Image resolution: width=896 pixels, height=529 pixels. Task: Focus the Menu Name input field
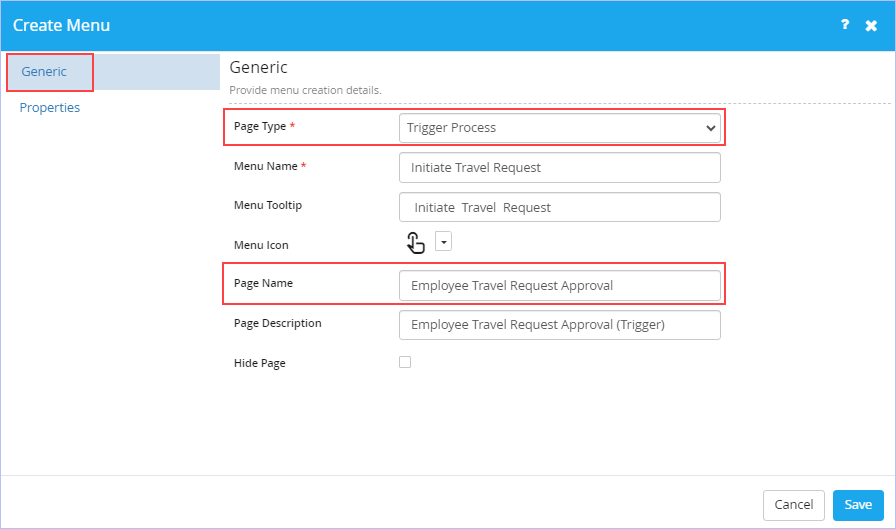pos(559,167)
